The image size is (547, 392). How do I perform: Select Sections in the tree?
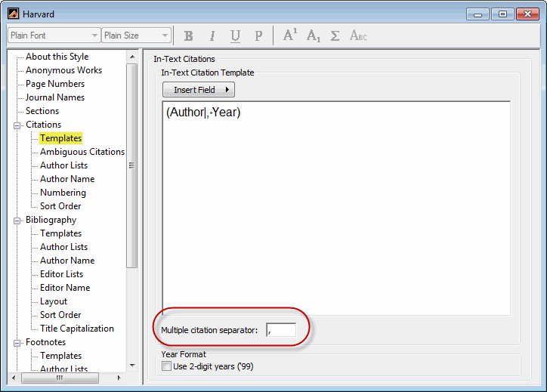click(x=42, y=111)
